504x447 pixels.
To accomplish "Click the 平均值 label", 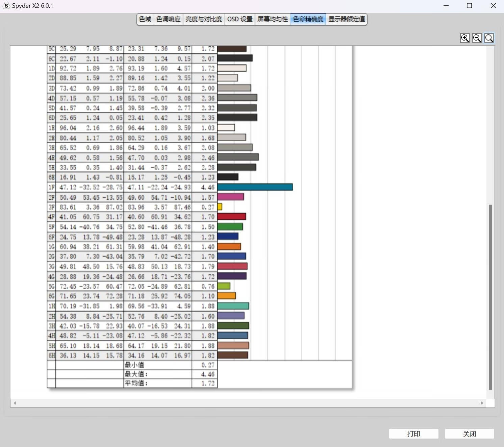I will click(136, 383).
